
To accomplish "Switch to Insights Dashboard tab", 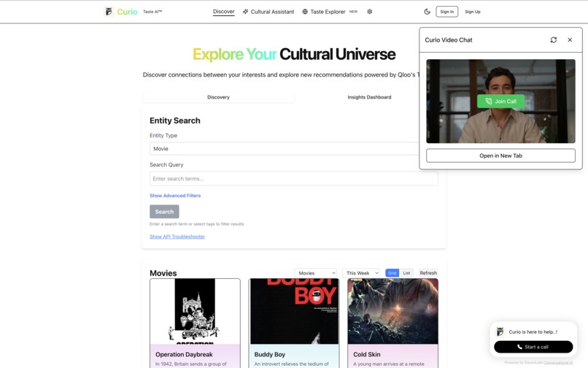I will (x=369, y=97).
